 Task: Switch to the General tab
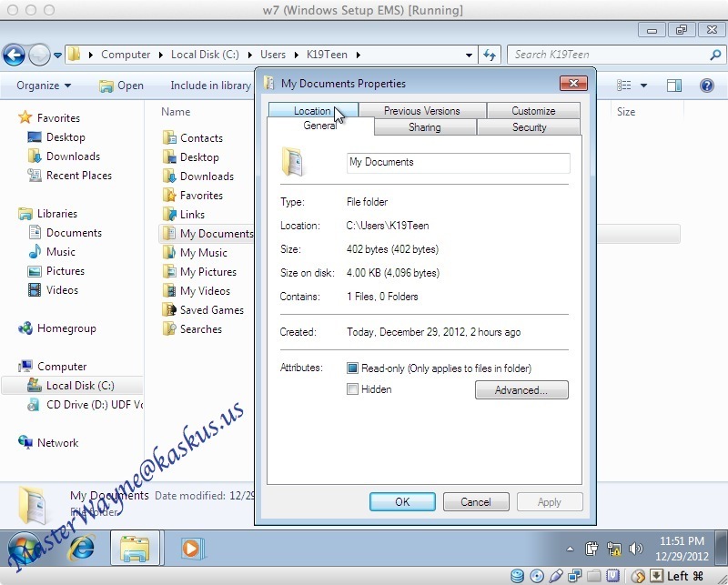[x=320, y=126]
